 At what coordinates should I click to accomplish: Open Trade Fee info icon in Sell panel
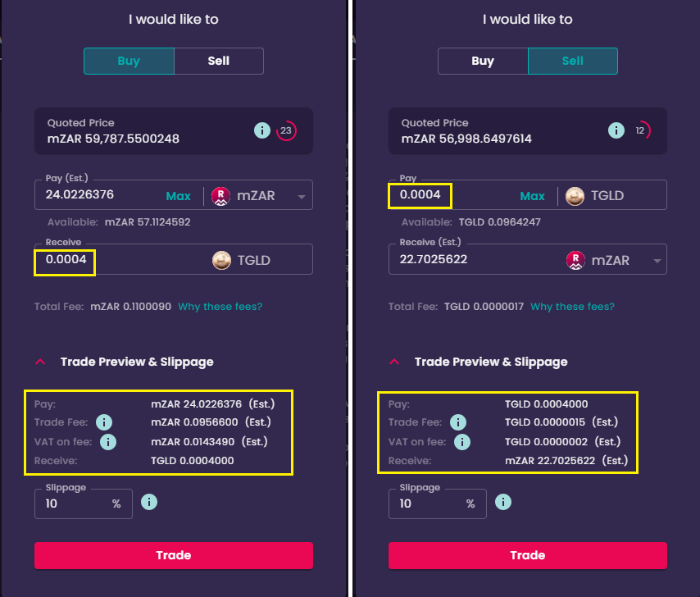coord(458,422)
